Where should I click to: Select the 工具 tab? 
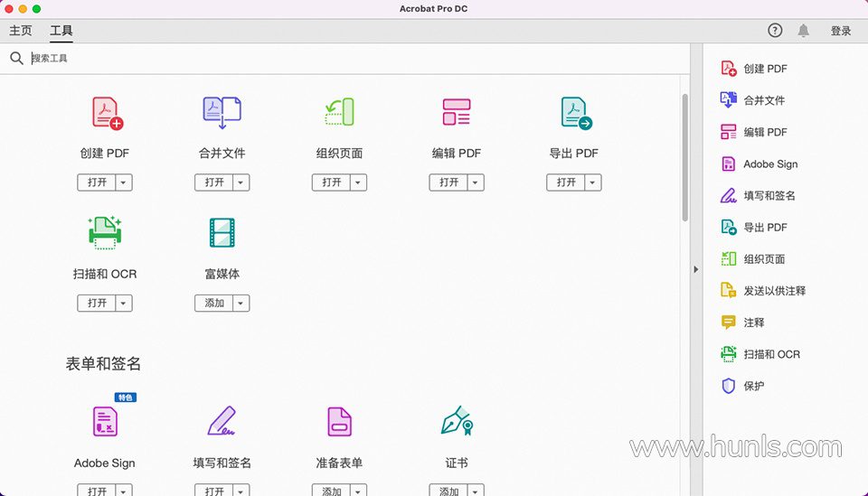tap(61, 31)
